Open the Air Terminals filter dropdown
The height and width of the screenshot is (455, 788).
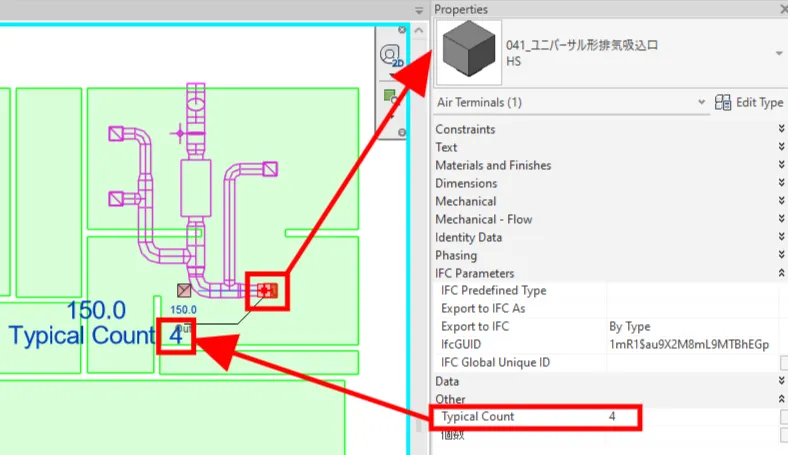coord(701,102)
